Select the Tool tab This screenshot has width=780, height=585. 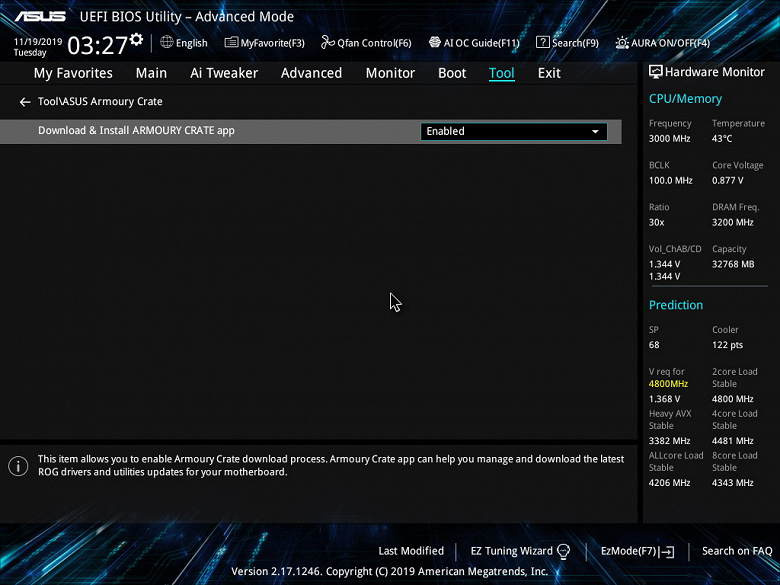[501, 73]
